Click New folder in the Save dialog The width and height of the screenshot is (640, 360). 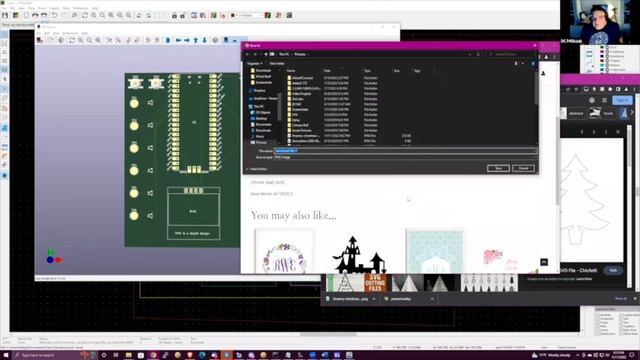[277, 64]
